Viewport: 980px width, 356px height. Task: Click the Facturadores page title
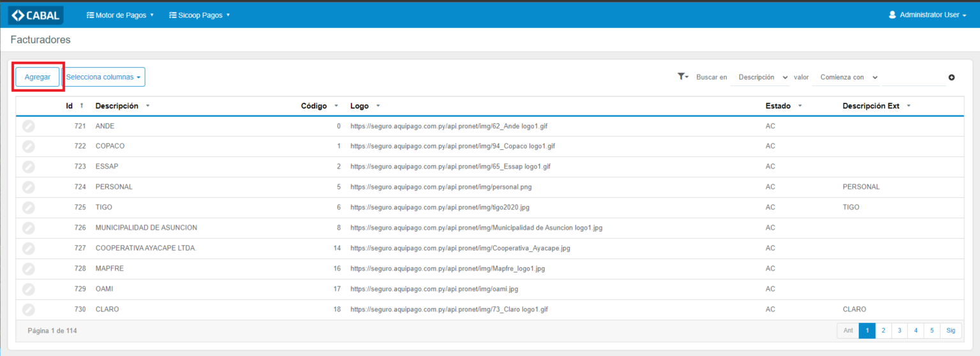tap(40, 40)
